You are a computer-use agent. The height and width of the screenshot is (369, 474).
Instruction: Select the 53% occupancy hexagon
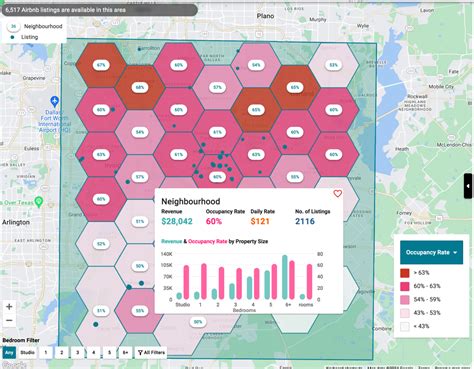click(x=334, y=65)
